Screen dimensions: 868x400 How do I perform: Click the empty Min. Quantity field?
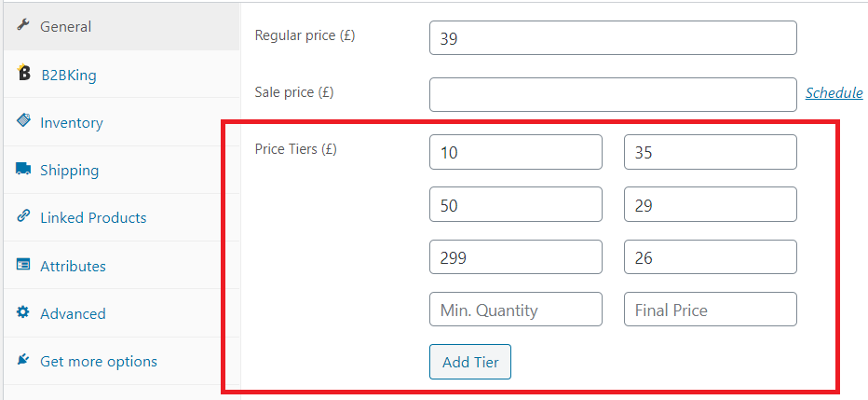coord(515,310)
